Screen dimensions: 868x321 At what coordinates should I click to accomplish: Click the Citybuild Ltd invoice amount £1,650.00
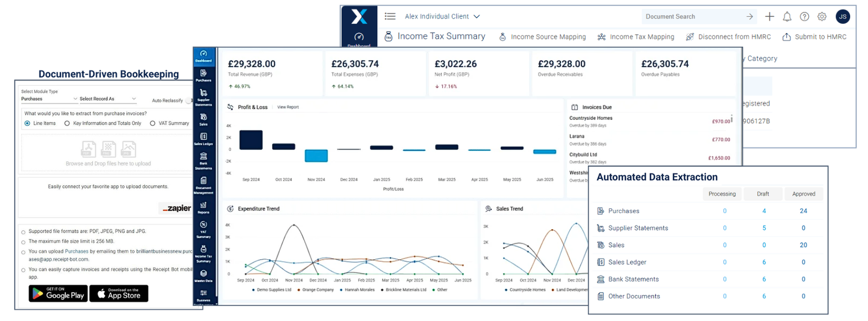719,158
